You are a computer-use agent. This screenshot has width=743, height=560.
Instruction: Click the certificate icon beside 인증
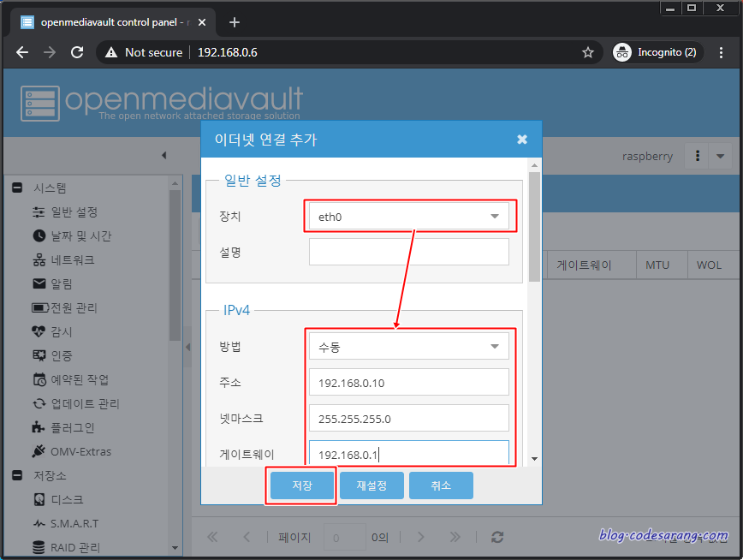click(x=39, y=355)
